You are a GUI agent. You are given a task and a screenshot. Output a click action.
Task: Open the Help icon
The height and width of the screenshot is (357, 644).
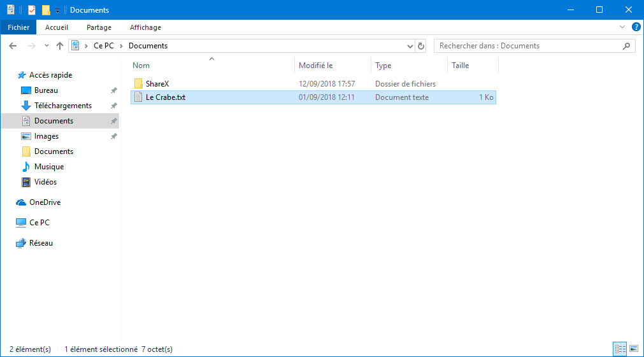pyautogui.click(x=636, y=27)
